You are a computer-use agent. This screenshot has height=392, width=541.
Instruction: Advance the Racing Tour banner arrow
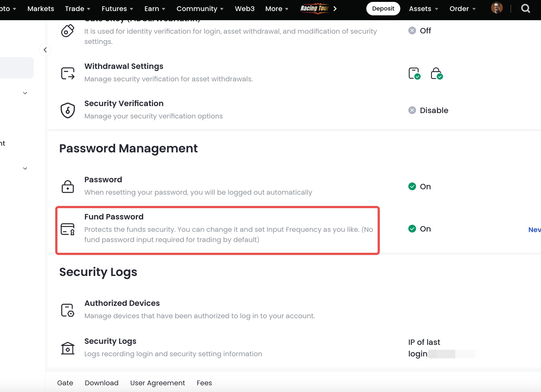pos(335,9)
